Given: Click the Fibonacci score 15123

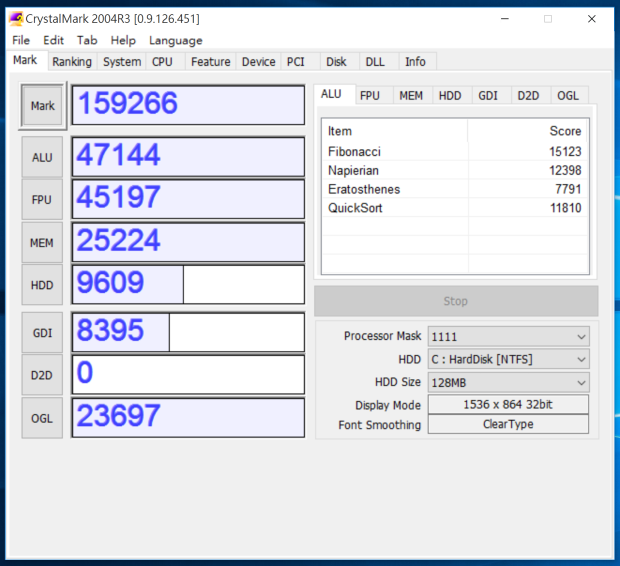Looking at the screenshot, I should (565, 151).
